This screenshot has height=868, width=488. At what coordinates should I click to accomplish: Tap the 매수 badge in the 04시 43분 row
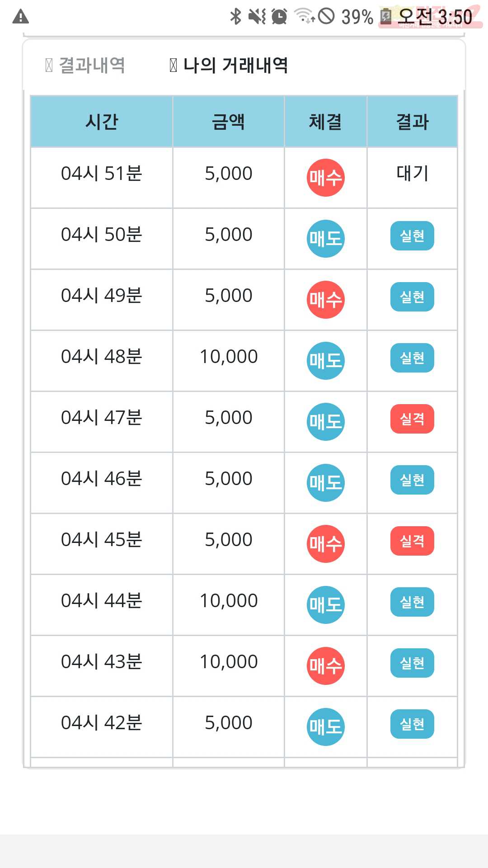point(325,666)
